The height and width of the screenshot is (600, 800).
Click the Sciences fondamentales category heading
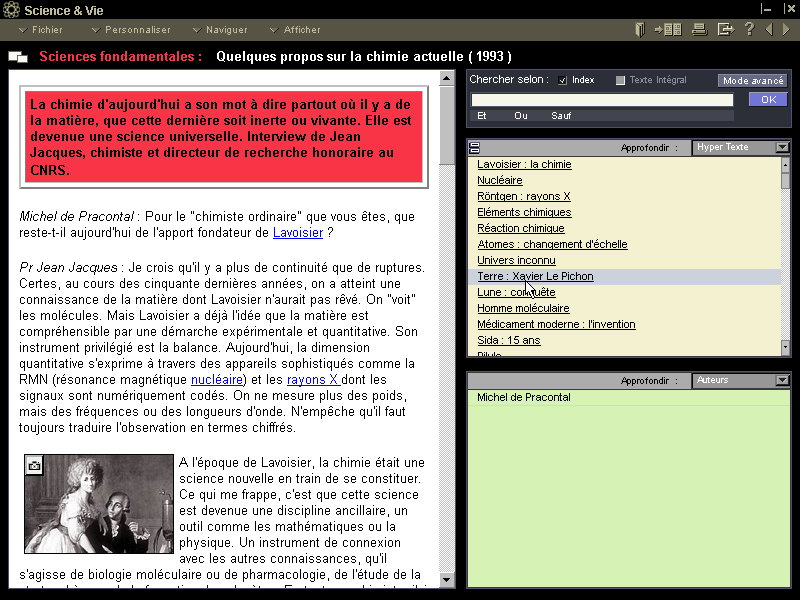click(120, 57)
